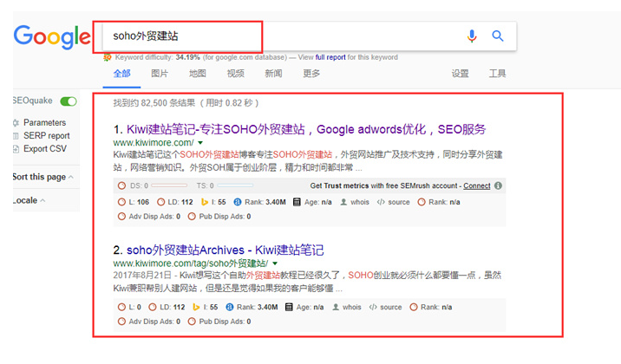Click the L: 0 circle icon in result 2

[x=121, y=307]
